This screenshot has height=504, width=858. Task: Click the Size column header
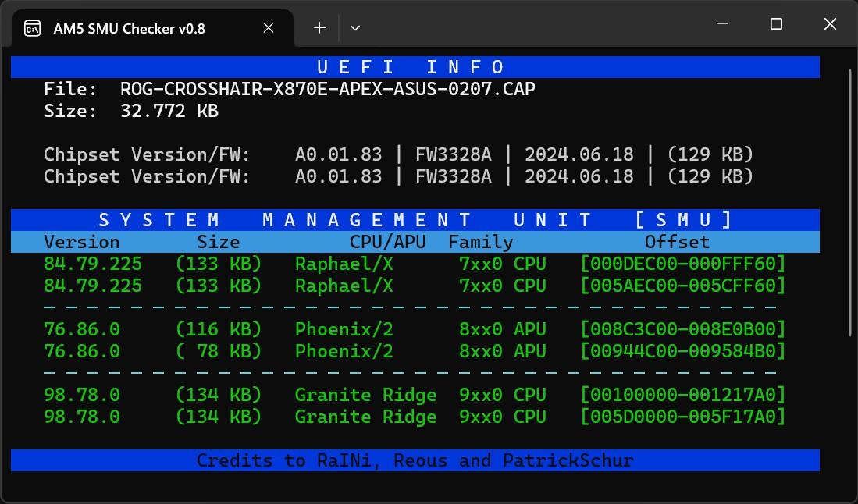click(219, 242)
